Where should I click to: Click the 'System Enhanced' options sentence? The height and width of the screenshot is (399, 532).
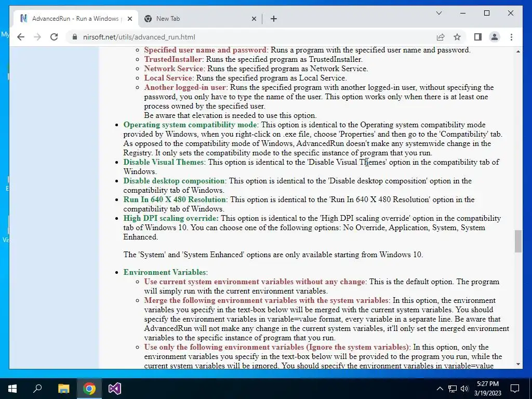(x=273, y=255)
